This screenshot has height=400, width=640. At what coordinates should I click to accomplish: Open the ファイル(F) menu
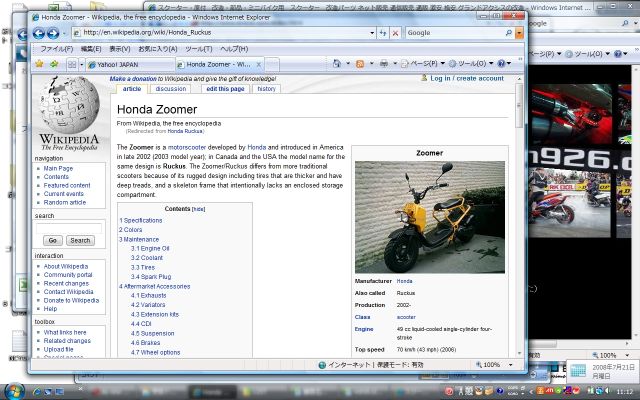tap(56, 49)
